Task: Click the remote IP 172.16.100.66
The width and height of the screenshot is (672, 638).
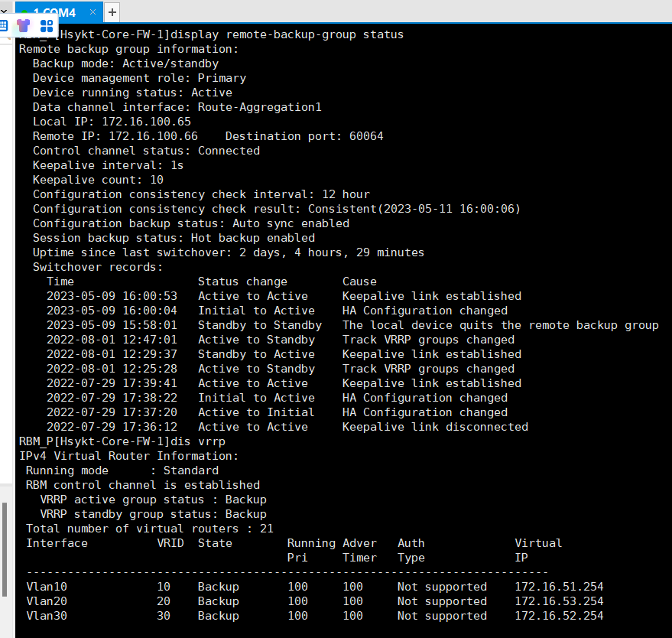Action: [153, 136]
